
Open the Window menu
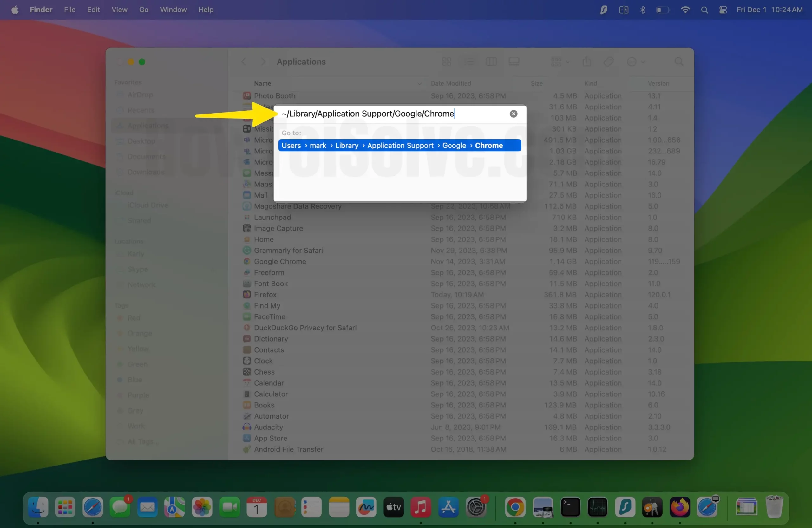click(x=173, y=10)
